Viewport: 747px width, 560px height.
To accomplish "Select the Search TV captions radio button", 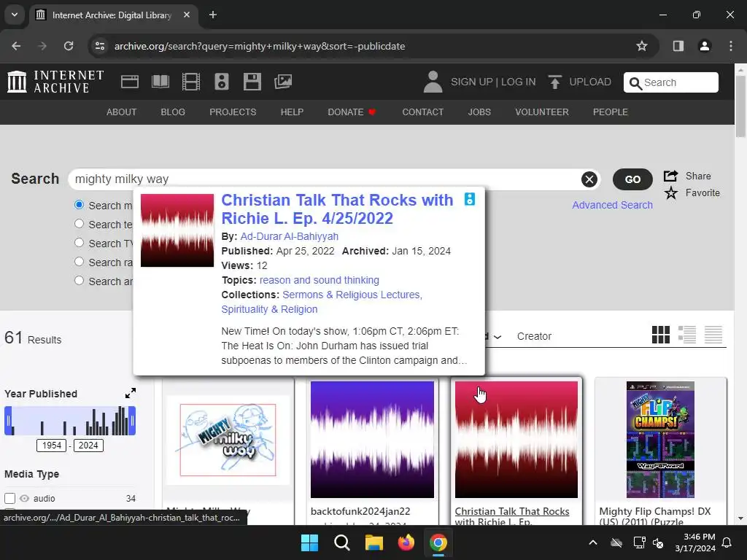I will click(79, 243).
